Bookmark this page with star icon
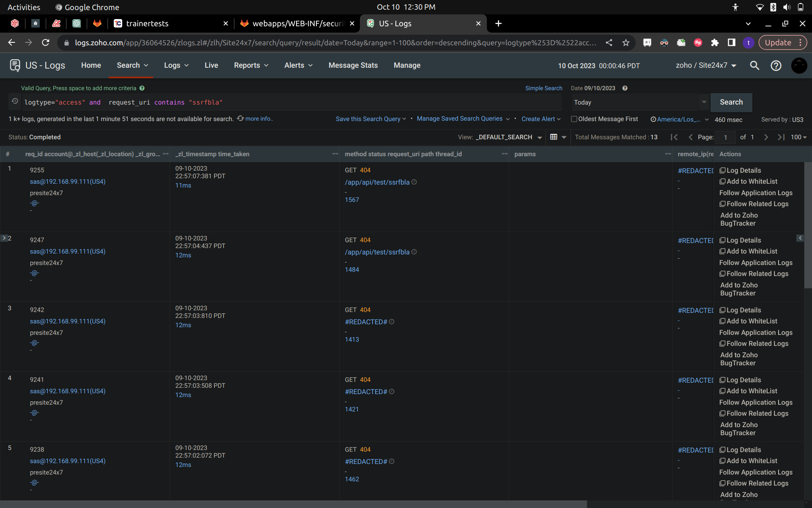Viewport: 812px width, 508px height. point(626,42)
